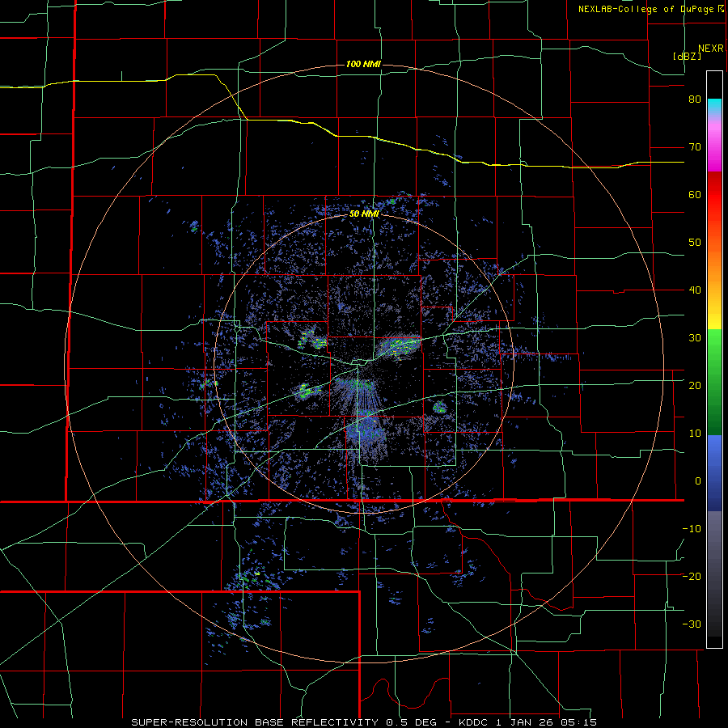
Task: Click the NEXR label above the legend
Action: pyautogui.click(x=711, y=49)
